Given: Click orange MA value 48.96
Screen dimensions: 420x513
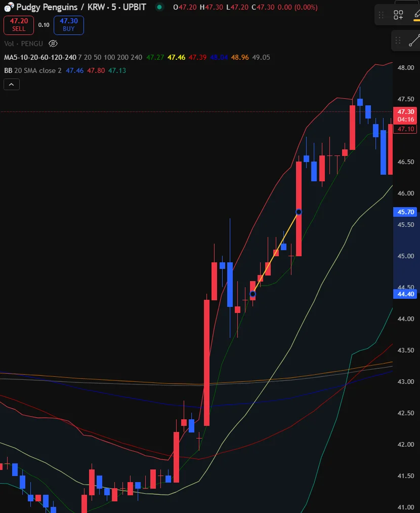Looking at the screenshot, I should click(x=240, y=57).
